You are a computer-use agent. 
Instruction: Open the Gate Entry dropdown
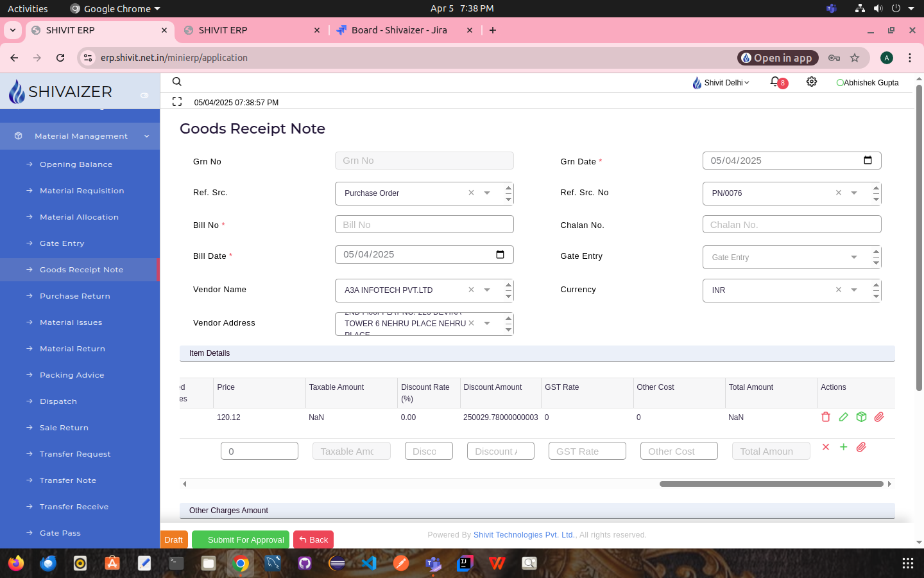point(853,258)
